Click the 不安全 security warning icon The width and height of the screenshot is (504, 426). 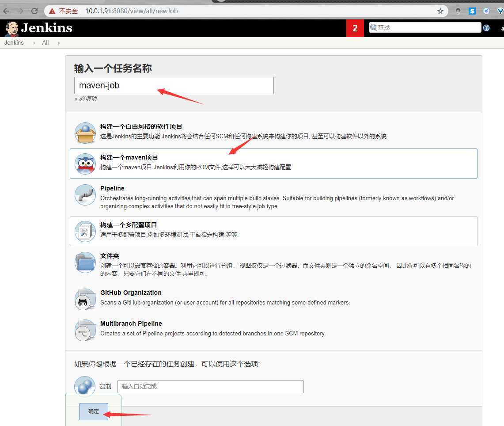tap(52, 11)
